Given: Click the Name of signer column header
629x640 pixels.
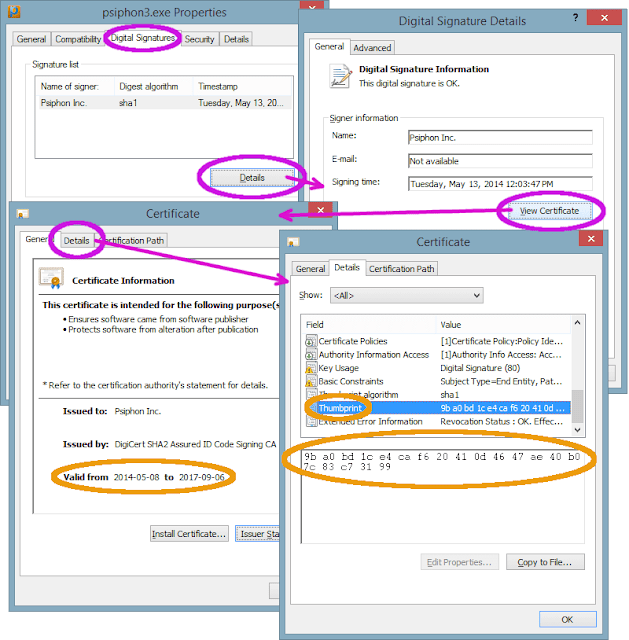Looking at the screenshot, I should pos(75,87).
